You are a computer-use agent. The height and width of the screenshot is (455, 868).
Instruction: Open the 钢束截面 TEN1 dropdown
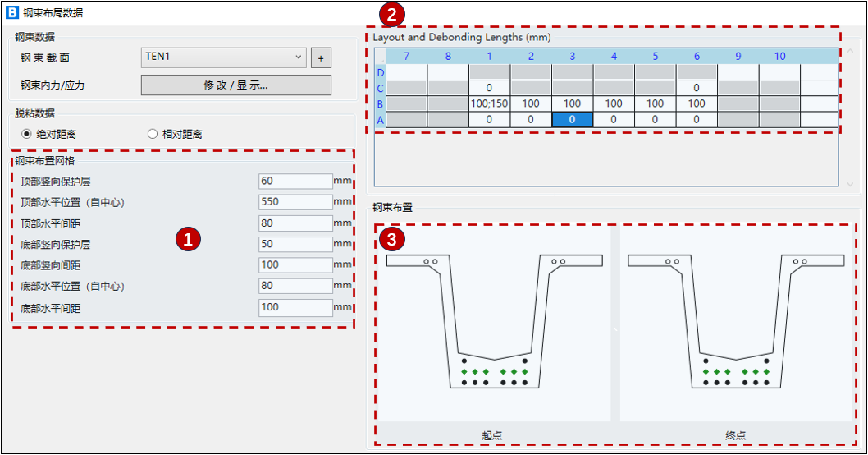pos(224,57)
